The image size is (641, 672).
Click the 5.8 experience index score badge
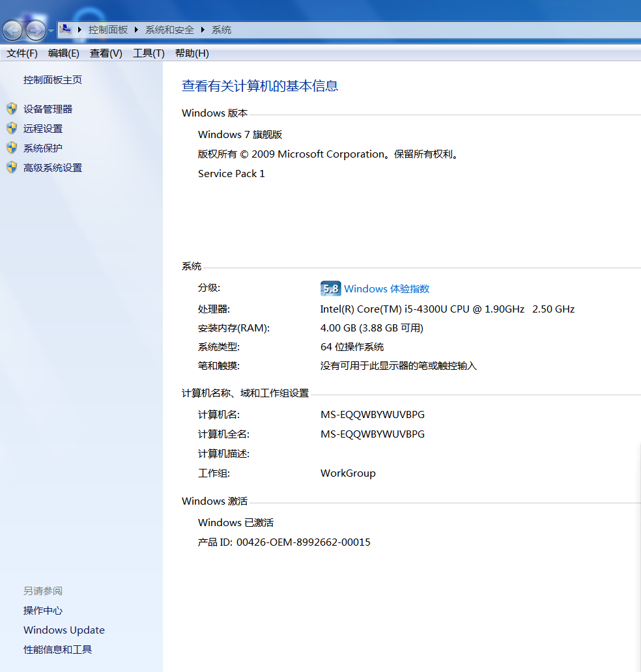[x=330, y=288]
